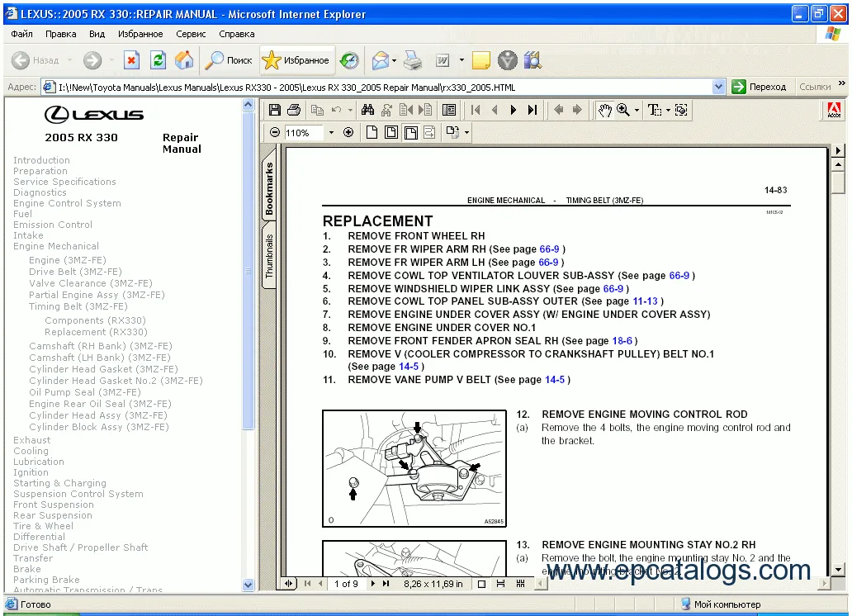
Task: Click the Поиск search button
Action: pos(228,60)
